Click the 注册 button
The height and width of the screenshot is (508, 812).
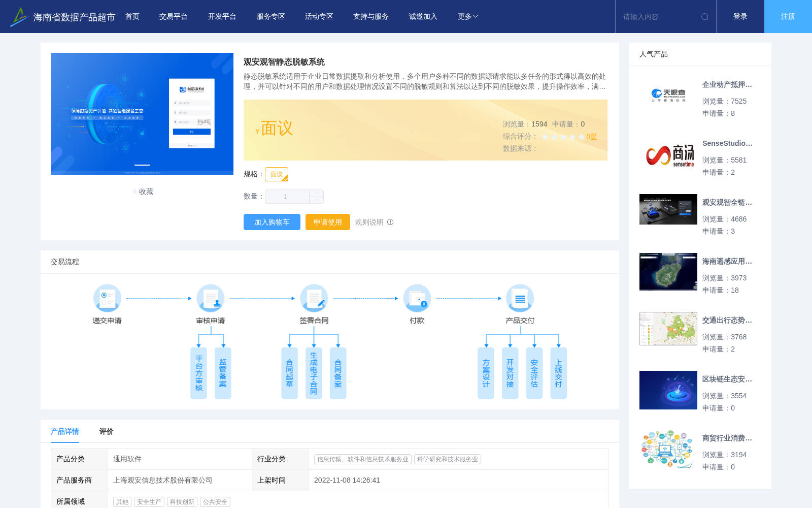click(788, 17)
